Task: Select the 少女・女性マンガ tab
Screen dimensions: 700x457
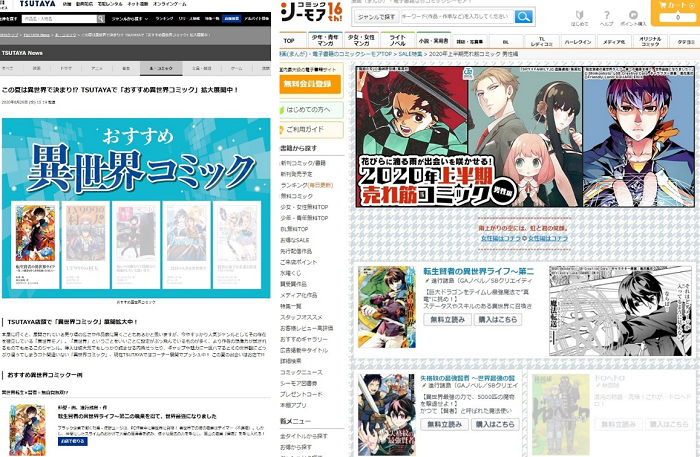Action: 361,40
